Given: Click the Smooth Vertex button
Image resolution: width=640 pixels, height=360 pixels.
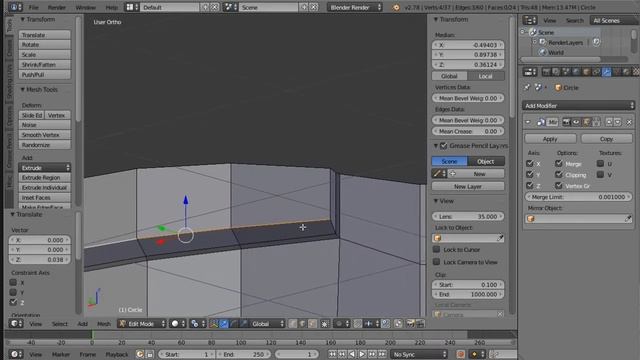Looking at the screenshot, I should pyautogui.click(x=44, y=135).
